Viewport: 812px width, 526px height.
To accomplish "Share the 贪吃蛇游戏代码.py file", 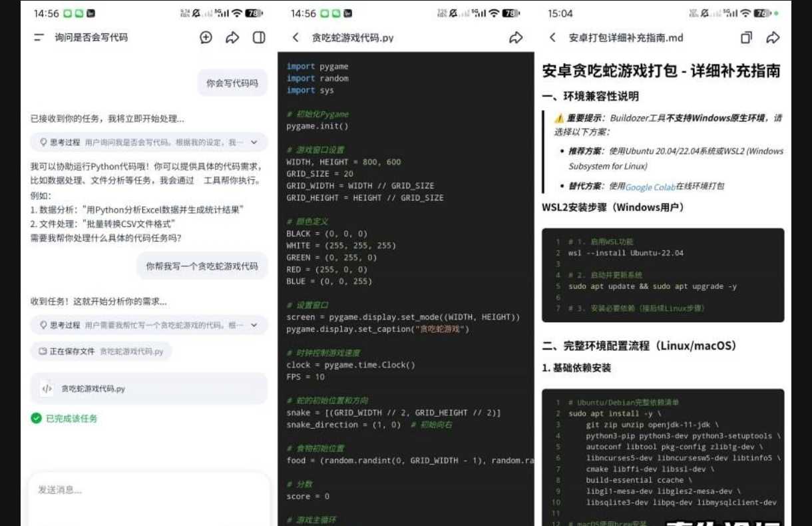I will [x=516, y=38].
